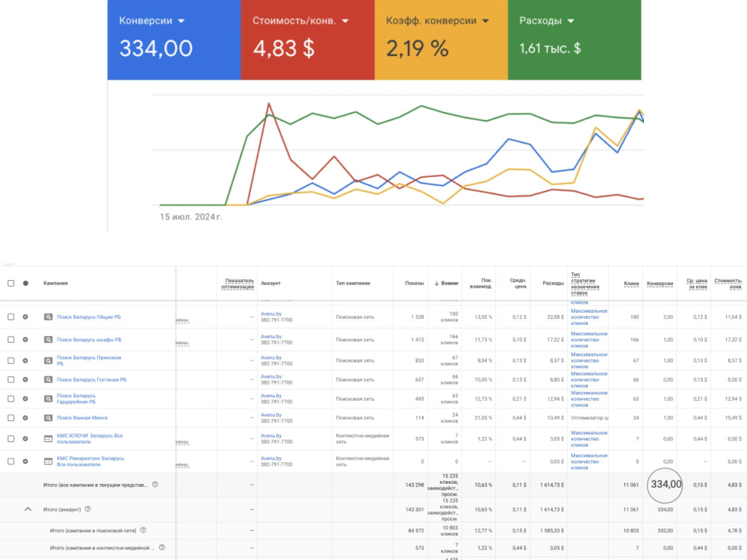Click Avenu.by account link in Поиск Ванная Минск row

click(x=271, y=414)
